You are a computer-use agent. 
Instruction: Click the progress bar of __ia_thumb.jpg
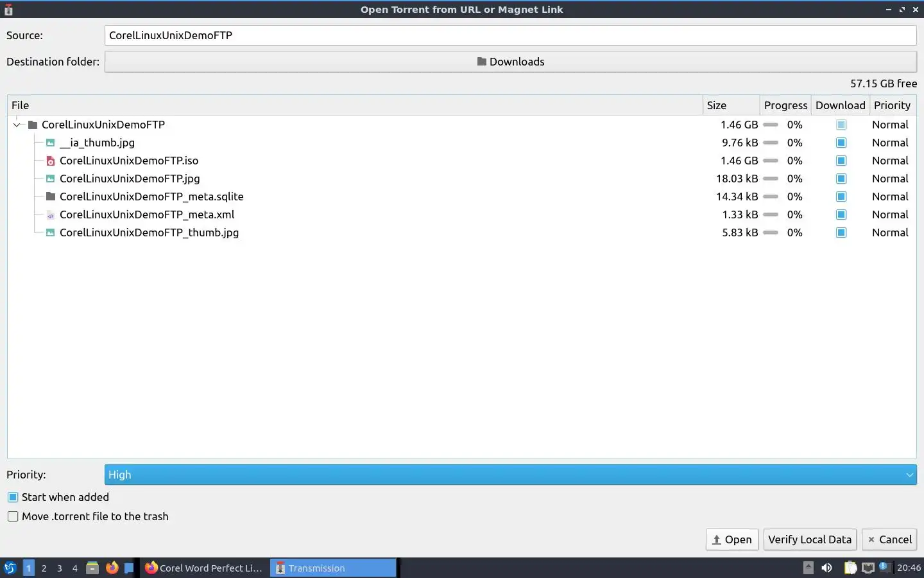771,143
